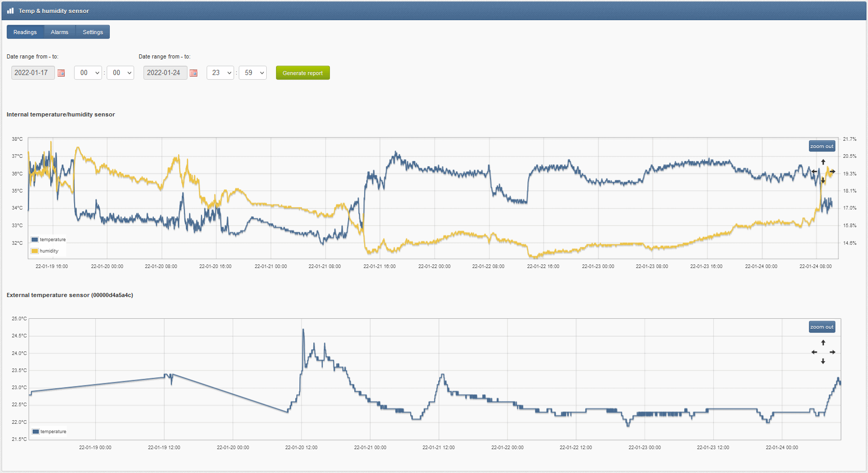The width and height of the screenshot is (868, 473).
Task: Open end hour dropdown showing 23
Action: (220, 73)
